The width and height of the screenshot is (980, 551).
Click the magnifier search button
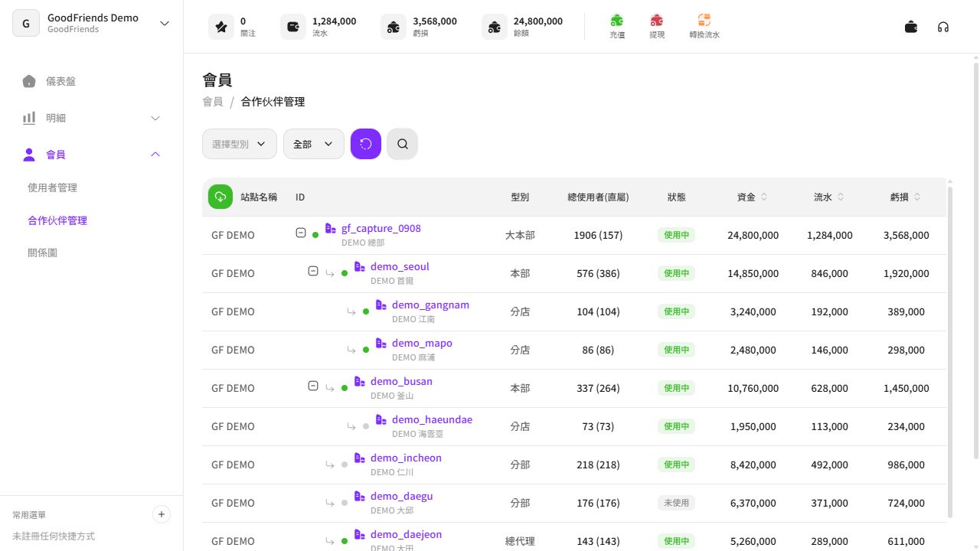click(x=403, y=144)
